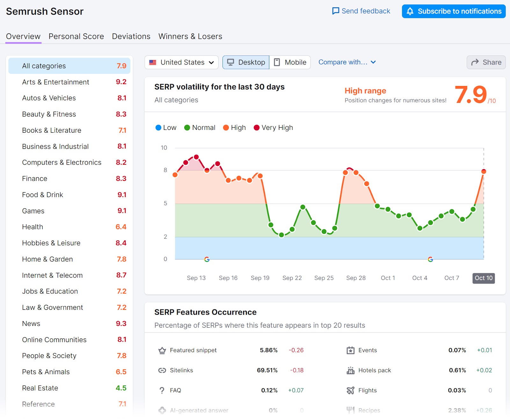Click the Flights airplane icon
Screen dimensions: 510x420
coord(351,390)
